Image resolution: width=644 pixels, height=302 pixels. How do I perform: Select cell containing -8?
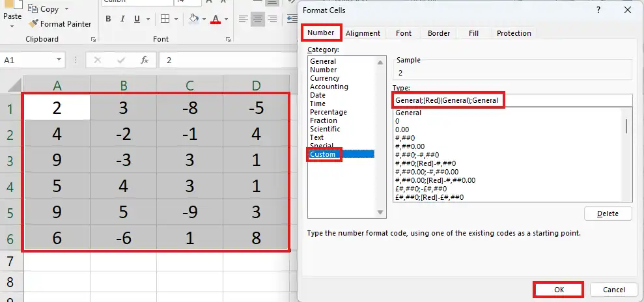[x=189, y=108]
